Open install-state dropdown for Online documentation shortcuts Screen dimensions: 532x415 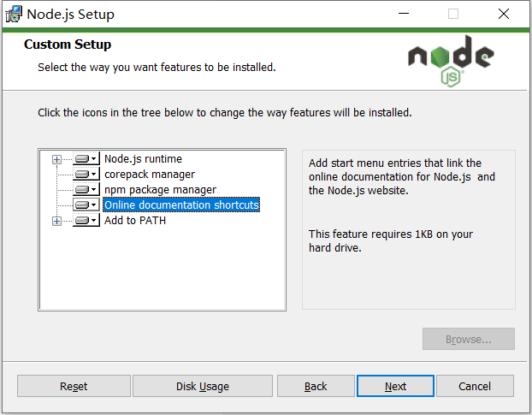pyautogui.click(x=86, y=205)
